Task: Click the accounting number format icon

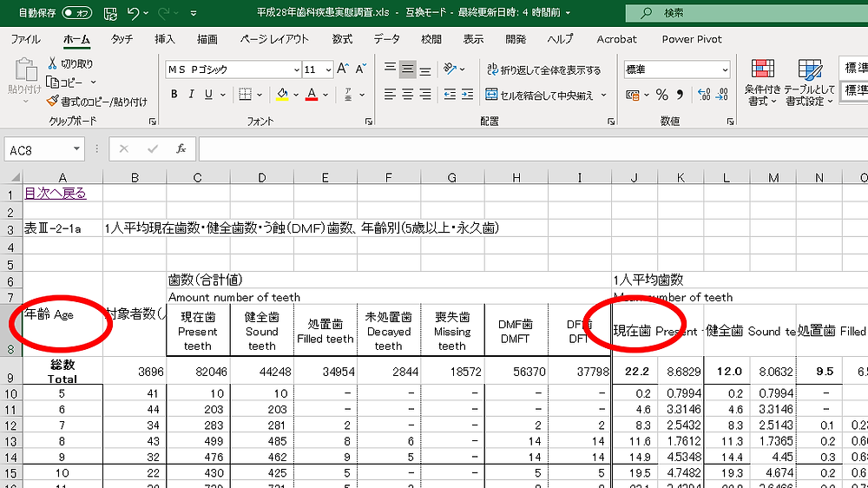Action: (x=632, y=95)
